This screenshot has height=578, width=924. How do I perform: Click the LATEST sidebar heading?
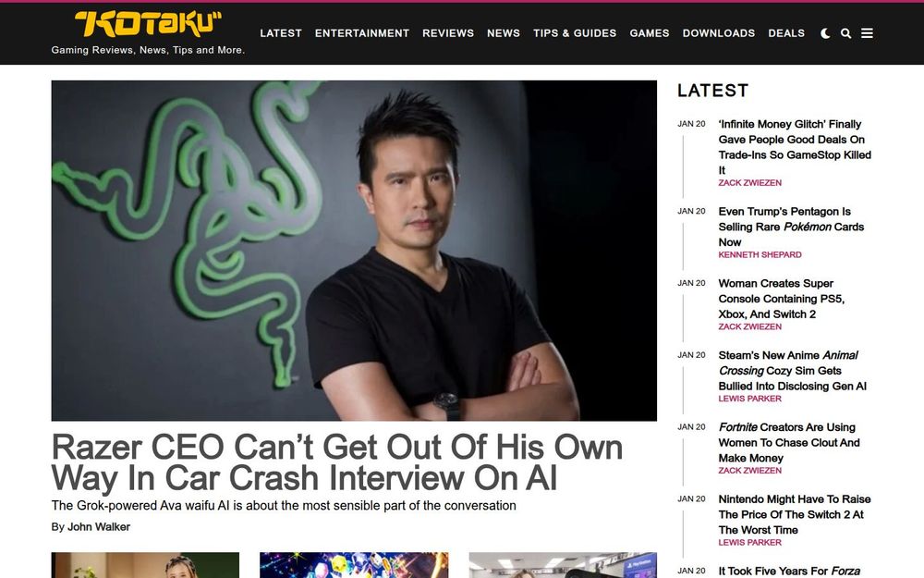click(712, 91)
